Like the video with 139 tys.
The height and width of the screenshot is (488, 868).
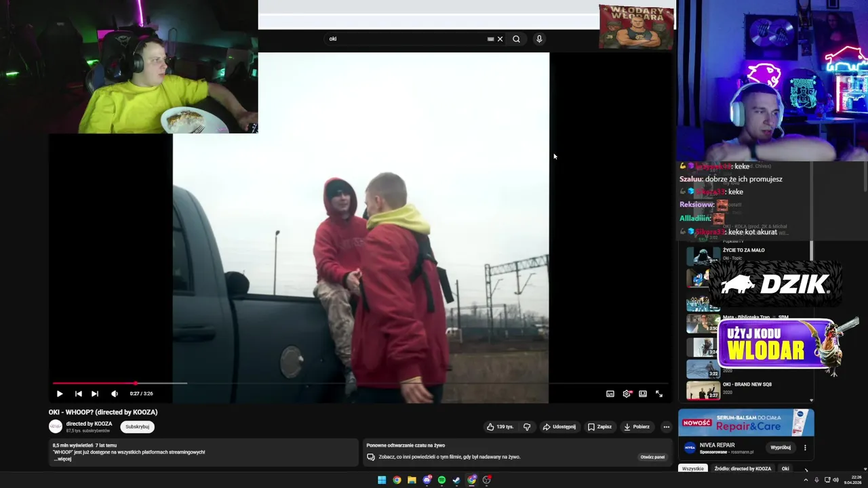[500, 427]
